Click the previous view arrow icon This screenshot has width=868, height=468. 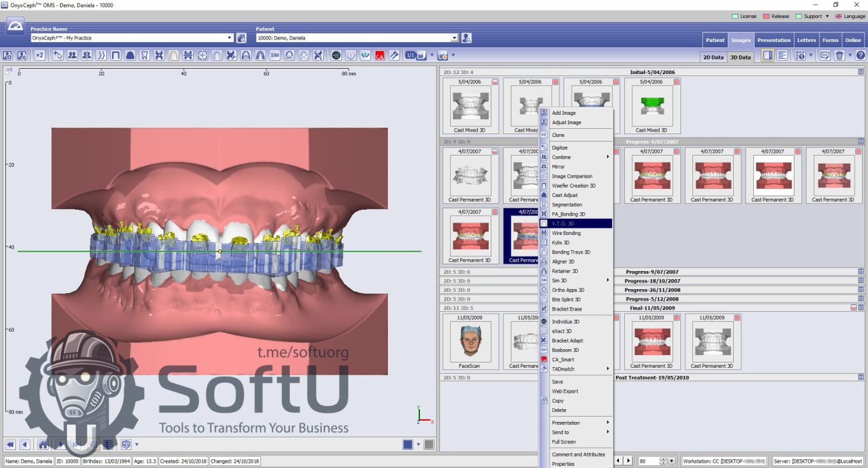point(25,445)
